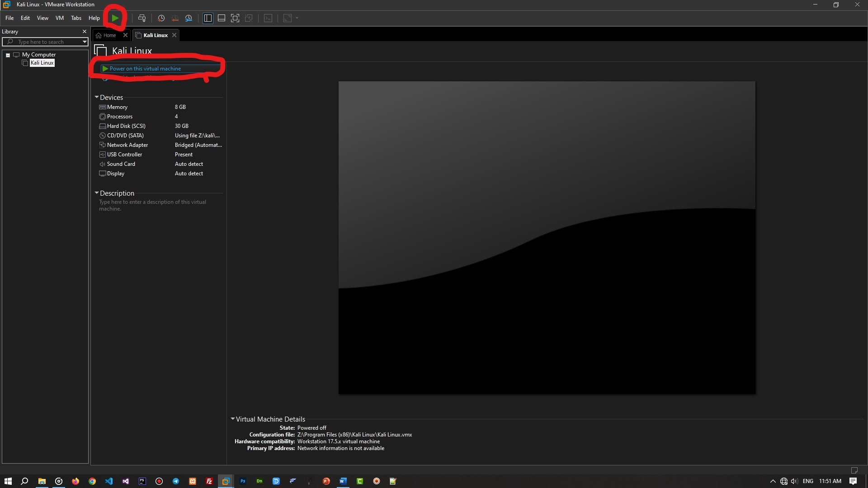The image size is (868, 488).
Task: Open CD/DVD (SATA) device settings
Action: coord(125,136)
